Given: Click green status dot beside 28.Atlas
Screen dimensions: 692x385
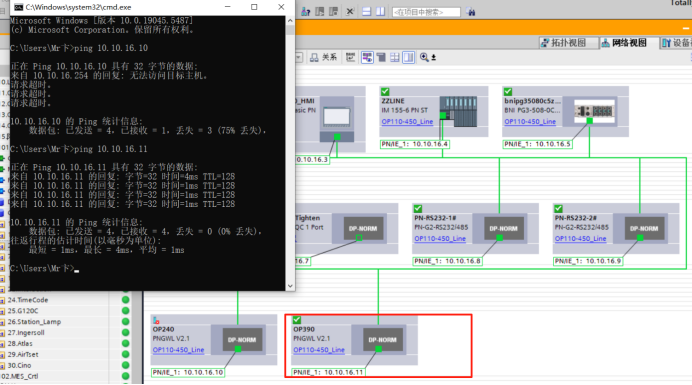Looking at the screenshot, I should click(x=125, y=343).
